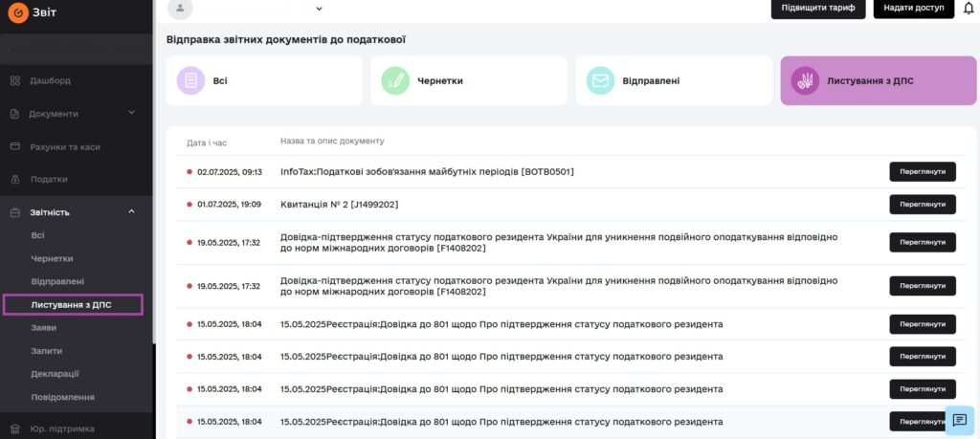980x439 pixels.
Task: Click the Надати доступ button
Action: click(913, 9)
